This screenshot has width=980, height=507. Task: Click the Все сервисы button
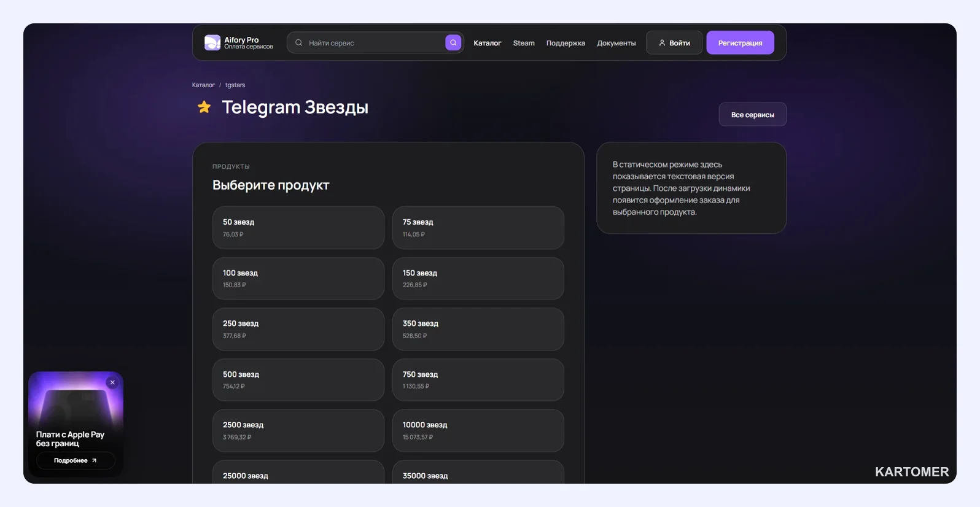[x=752, y=115]
